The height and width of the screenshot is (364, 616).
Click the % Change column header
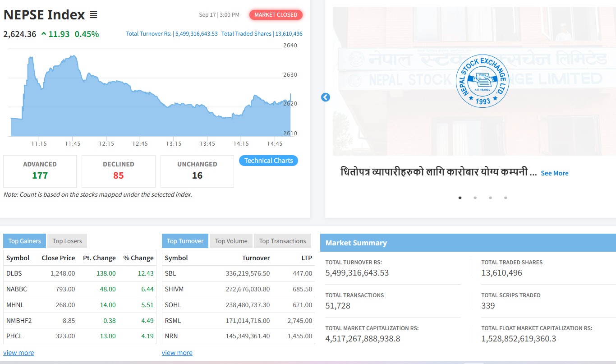[x=138, y=258]
